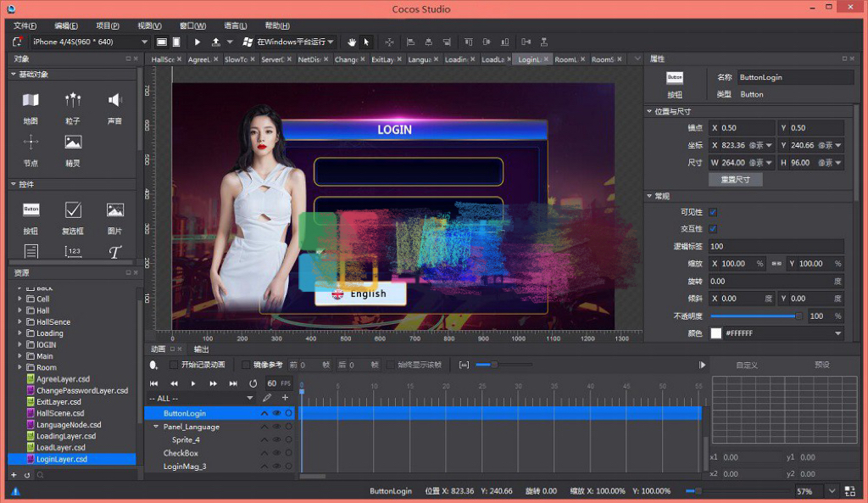The height and width of the screenshot is (503, 868).
Task: Uncheck the visibility (可见性) checkbox
Action: (713, 212)
